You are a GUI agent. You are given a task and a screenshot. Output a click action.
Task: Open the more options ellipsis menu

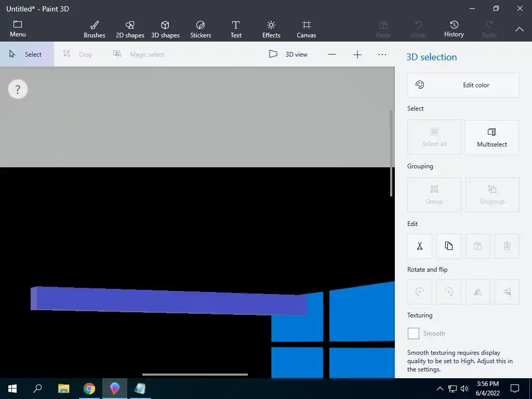tap(382, 54)
